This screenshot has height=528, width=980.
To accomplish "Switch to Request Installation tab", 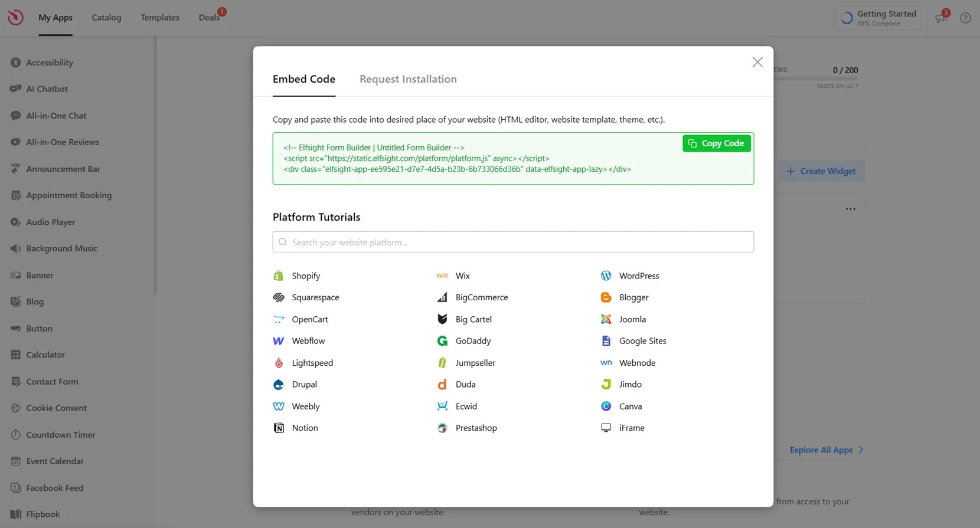I will pyautogui.click(x=408, y=79).
